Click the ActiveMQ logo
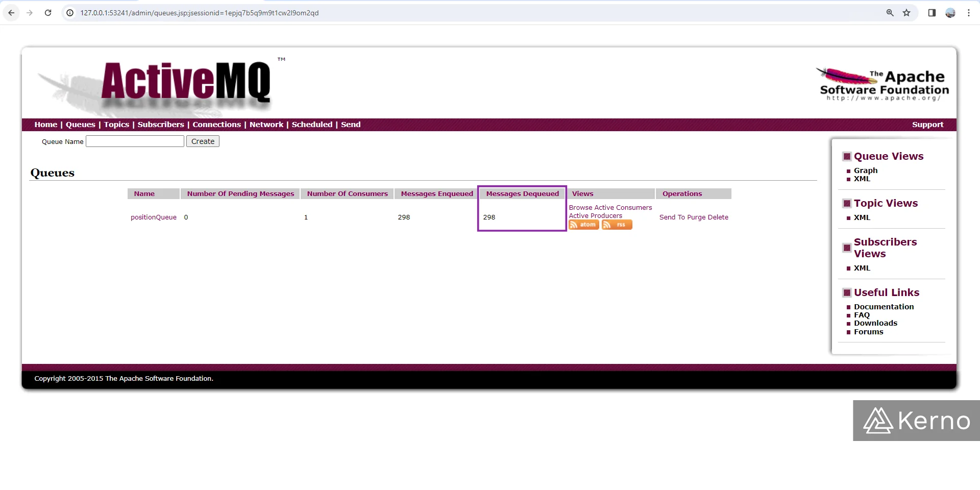Screen dimensions: 980x490 click(186, 82)
